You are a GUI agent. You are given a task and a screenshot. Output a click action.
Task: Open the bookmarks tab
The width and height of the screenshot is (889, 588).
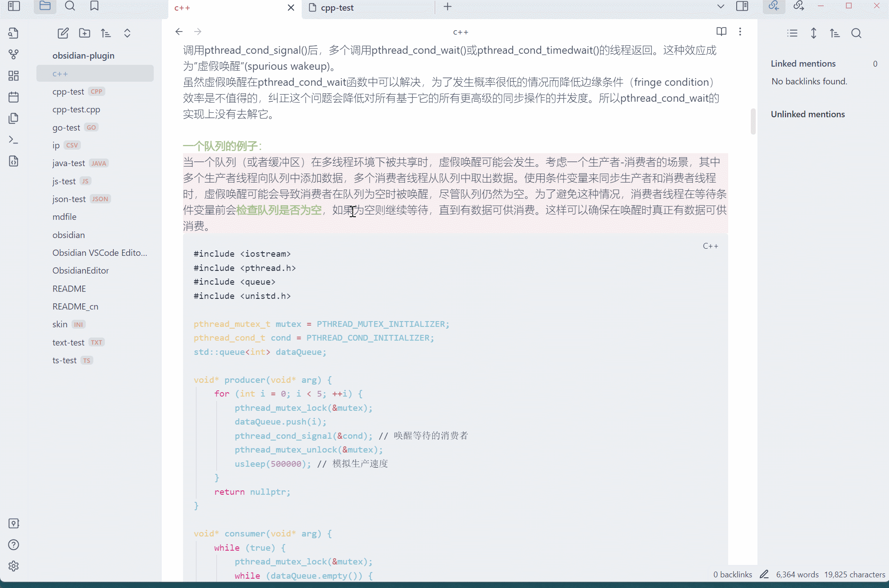94,6
